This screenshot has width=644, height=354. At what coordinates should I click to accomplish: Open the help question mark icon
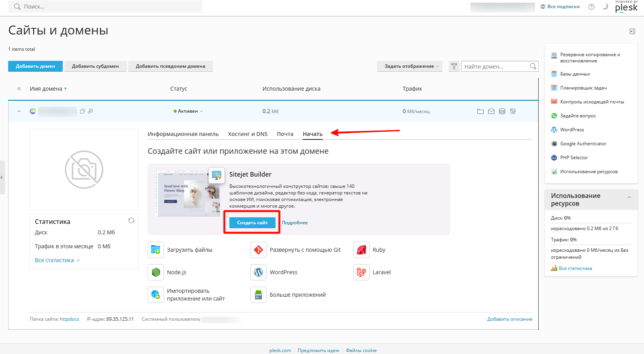591,7
